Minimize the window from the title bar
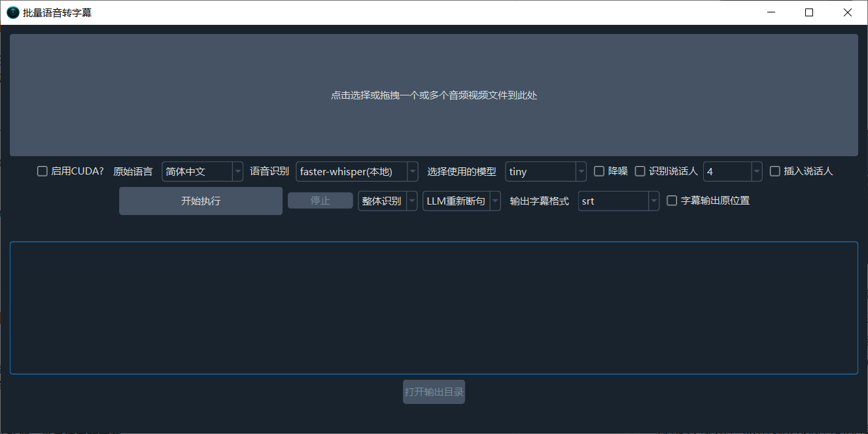The height and width of the screenshot is (434, 868). pos(772,12)
